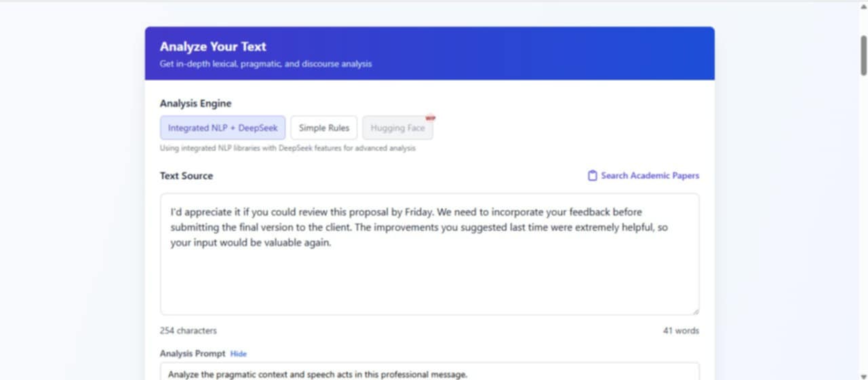This screenshot has height=380, width=868.
Task: Choose the Hugging Face engine option
Action: 397,128
